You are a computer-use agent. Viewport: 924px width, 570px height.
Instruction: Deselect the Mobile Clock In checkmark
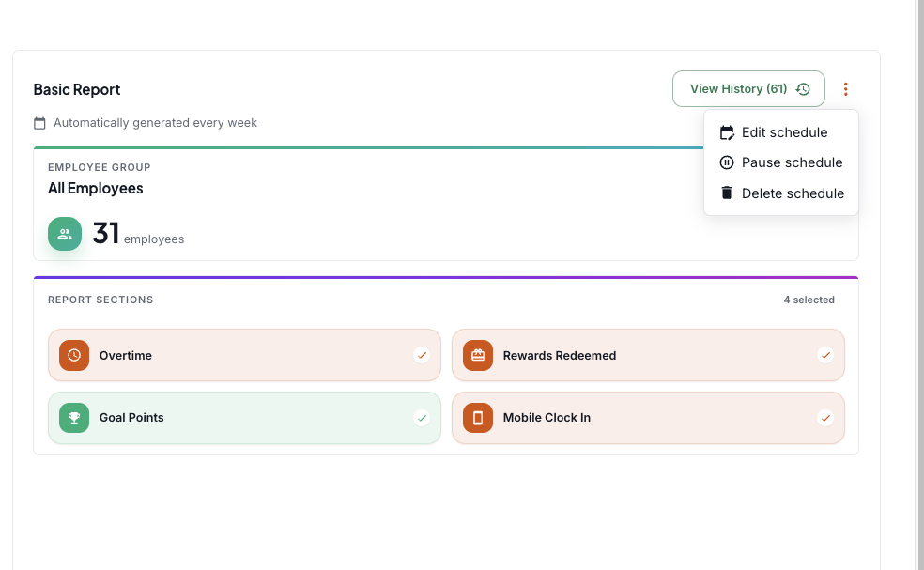pos(825,419)
